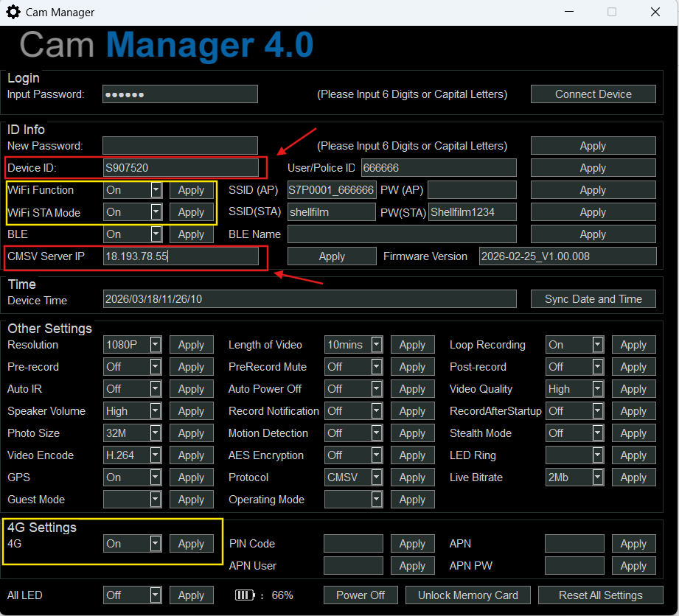The image size is (679, 616).
Task: Click the BLE Name field
Action: click(402, 234)
